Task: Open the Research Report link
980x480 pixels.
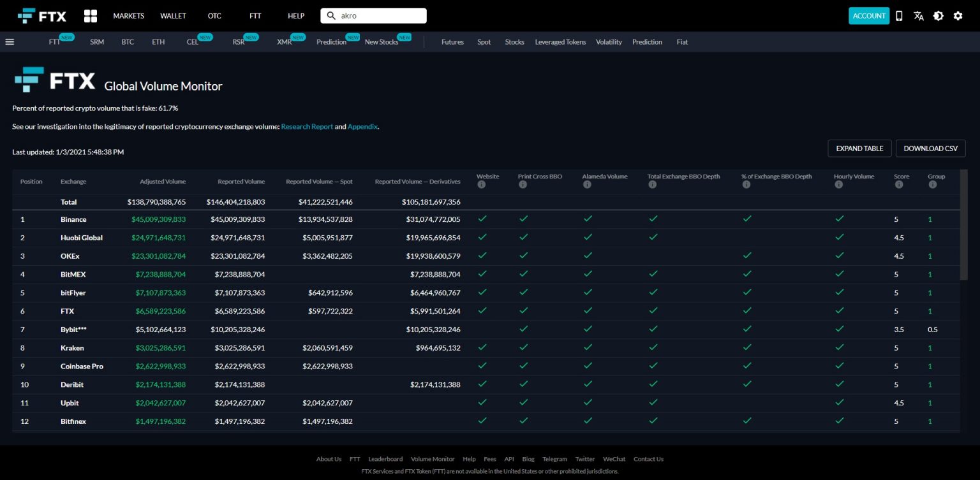Action: click(307, 126)
